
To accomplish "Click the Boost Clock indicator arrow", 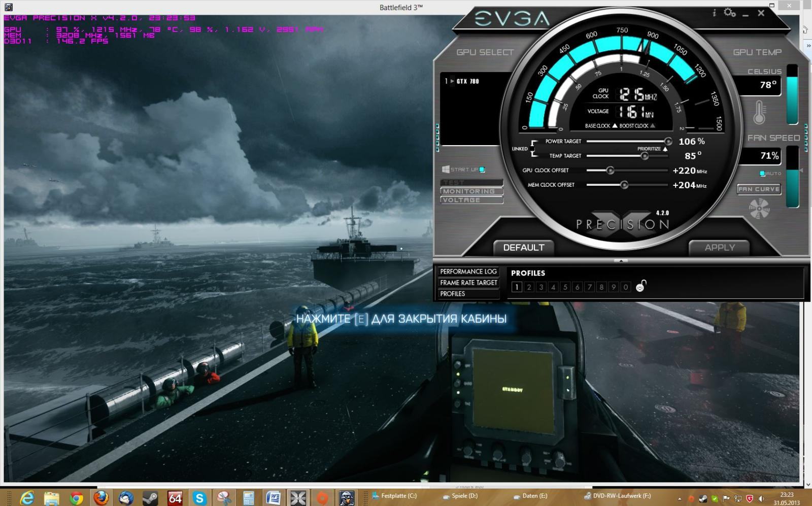I will pyautogui.click(x=653, y=126).
